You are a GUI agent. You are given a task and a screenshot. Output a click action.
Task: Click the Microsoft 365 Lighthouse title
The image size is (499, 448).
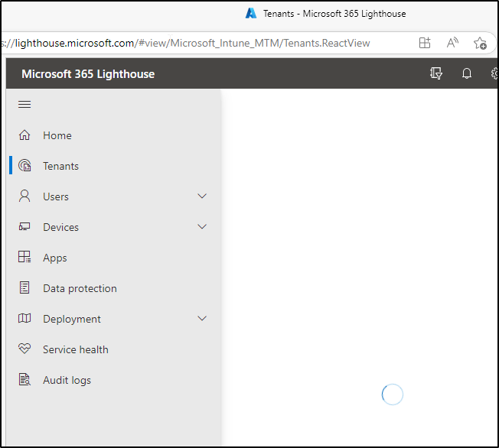[x=88, y=73]
